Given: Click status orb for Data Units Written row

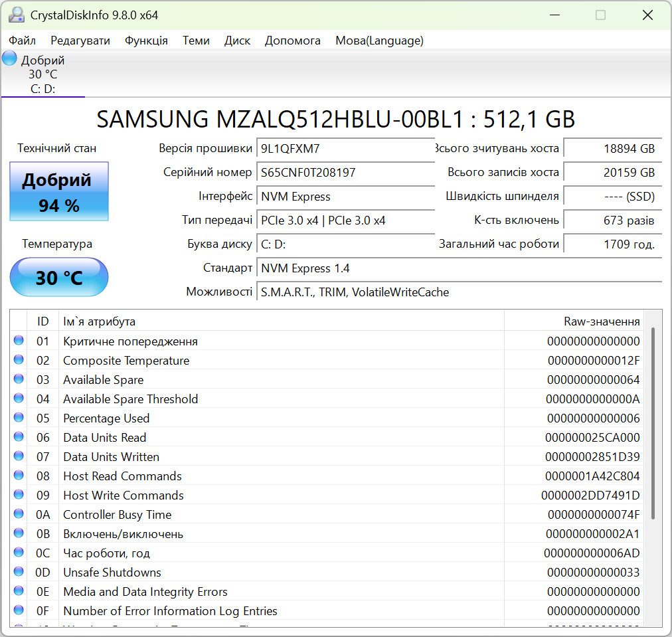Looking at the screenshot, I should [x=19, y=456].
